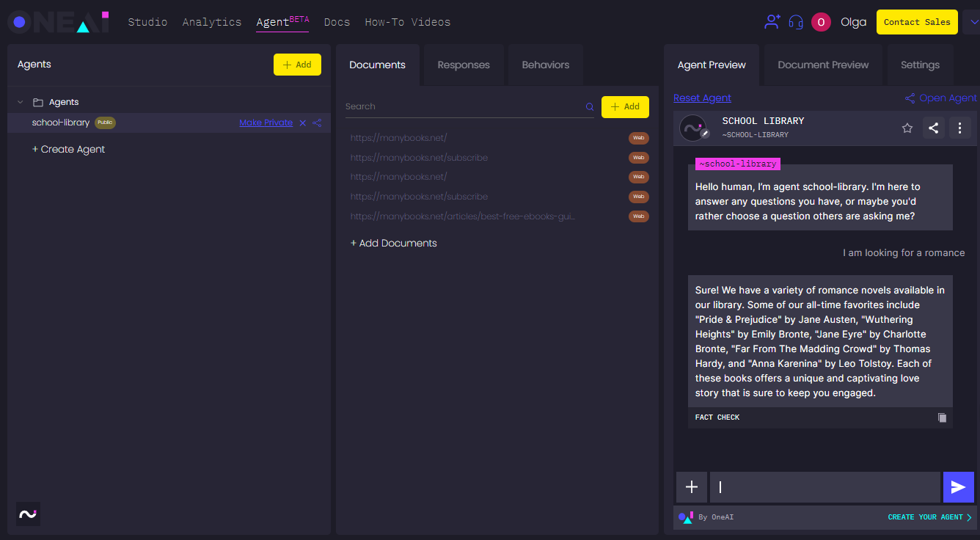Click the Agents folder icon
Screen dimensions: 980x540
point(38,102)
